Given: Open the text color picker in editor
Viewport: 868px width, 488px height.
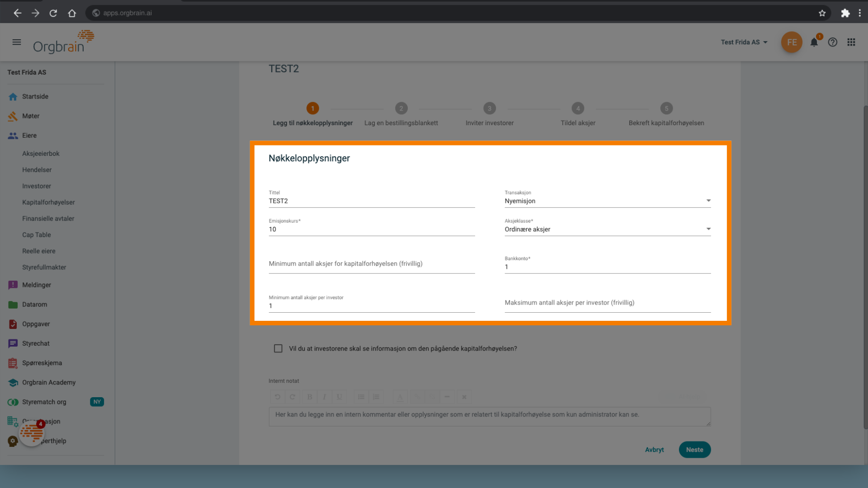Looking at the screenshot, I should [400, 397].
